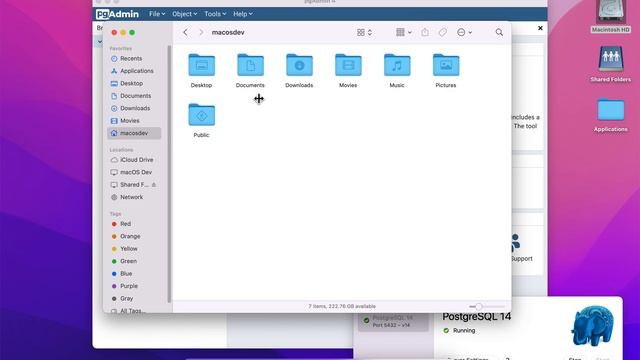Open pgAdmin Tools menu
Screen dimensions: 640x360
tap(215, 14)
